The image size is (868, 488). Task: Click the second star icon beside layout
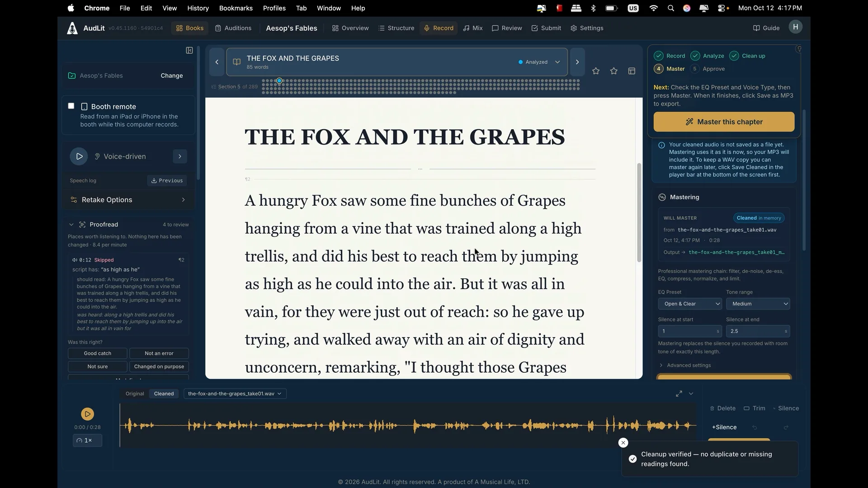click(613, 71)
